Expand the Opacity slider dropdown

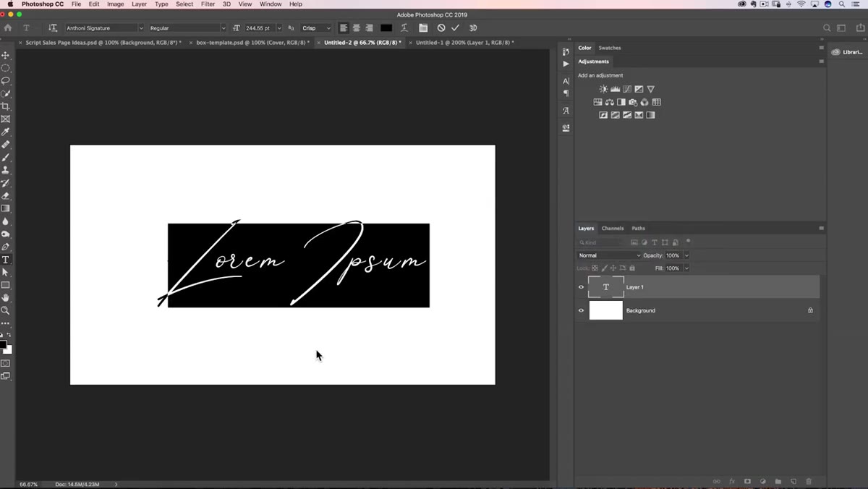point(686,255)
